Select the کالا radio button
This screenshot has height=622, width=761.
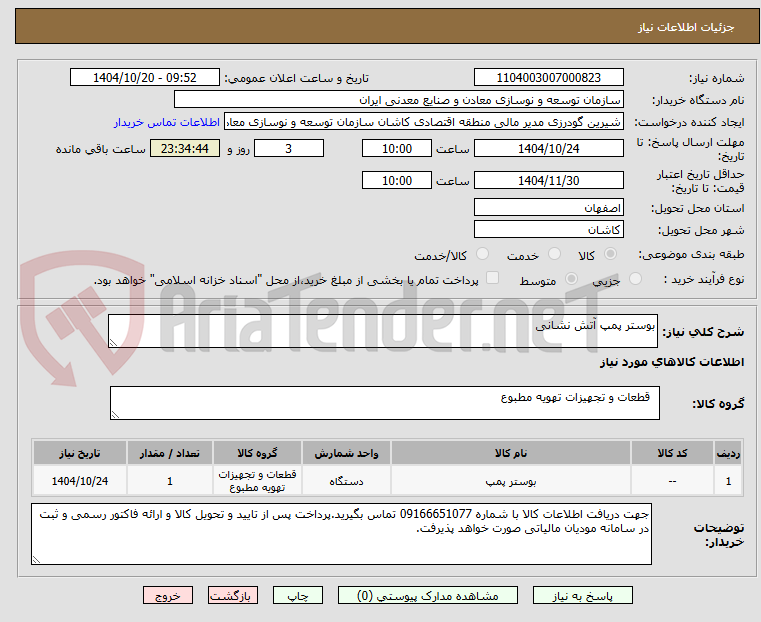(x=610, y=254)
